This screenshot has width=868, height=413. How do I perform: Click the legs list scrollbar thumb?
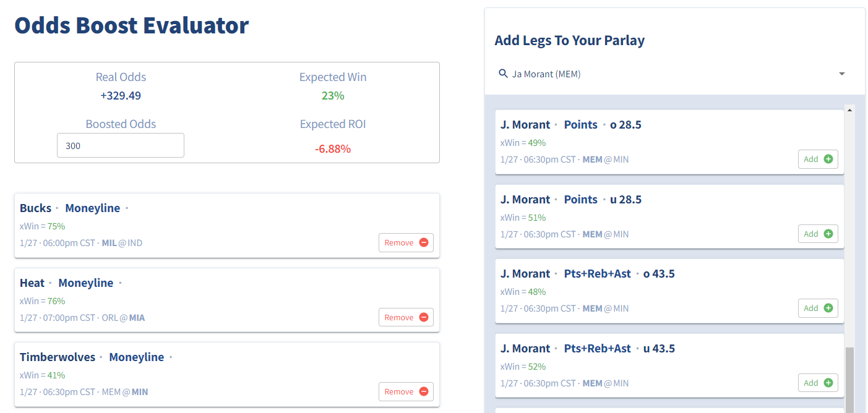[x=849, y=380]
